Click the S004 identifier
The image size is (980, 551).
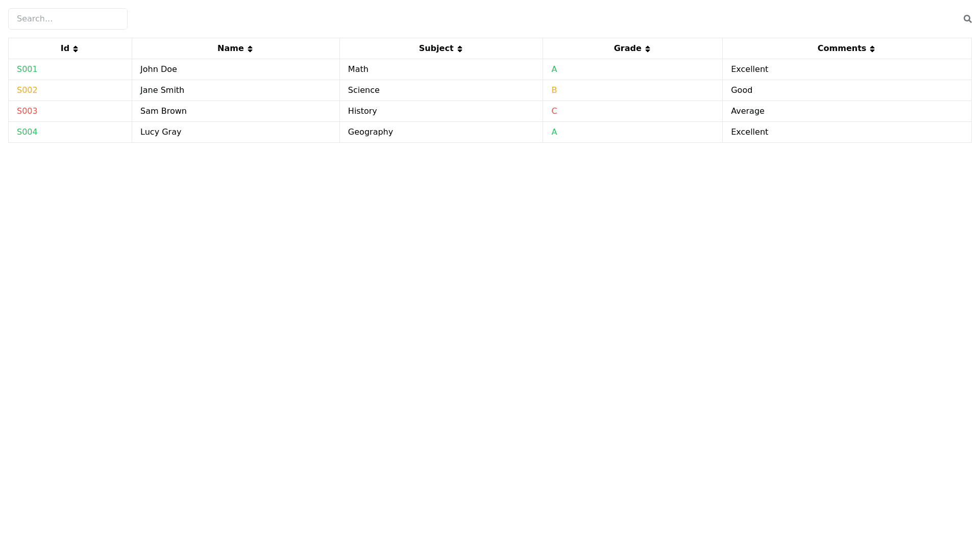[x=27, y=132]
